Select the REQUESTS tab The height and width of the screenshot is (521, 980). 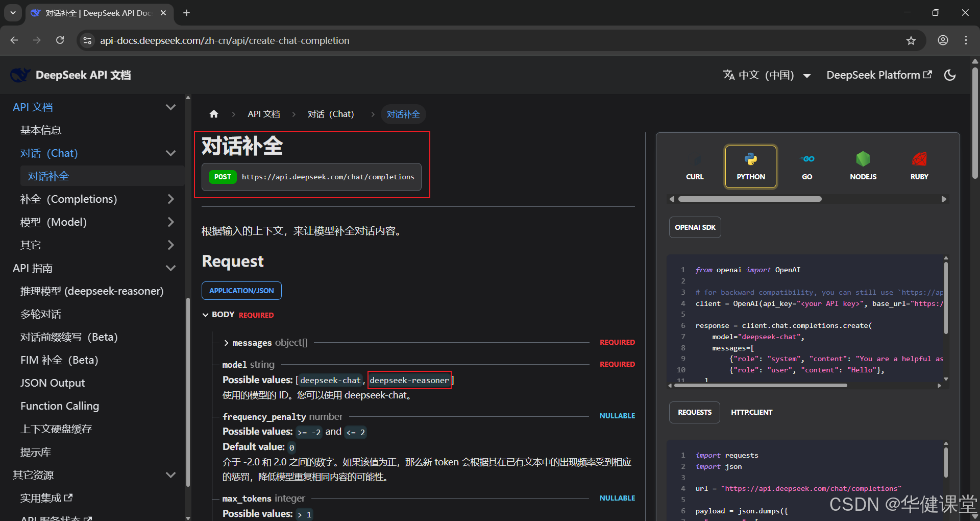pyautogui.click(x=695, y=412)
